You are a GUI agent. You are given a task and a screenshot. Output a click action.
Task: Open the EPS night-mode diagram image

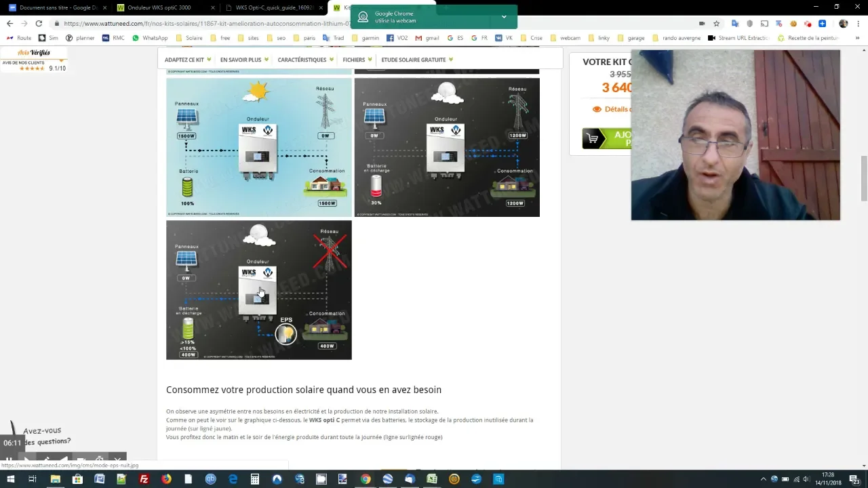point(259,290)
